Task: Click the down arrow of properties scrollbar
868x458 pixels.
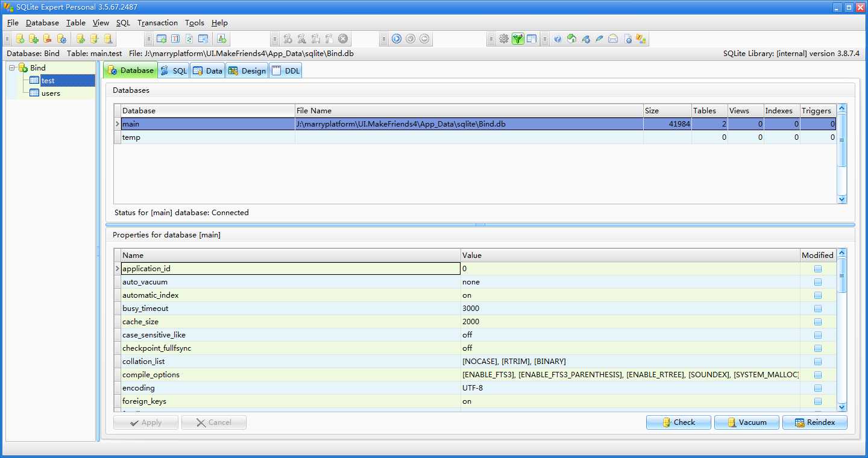Action: pyautogui.click(x=842, y=407)
